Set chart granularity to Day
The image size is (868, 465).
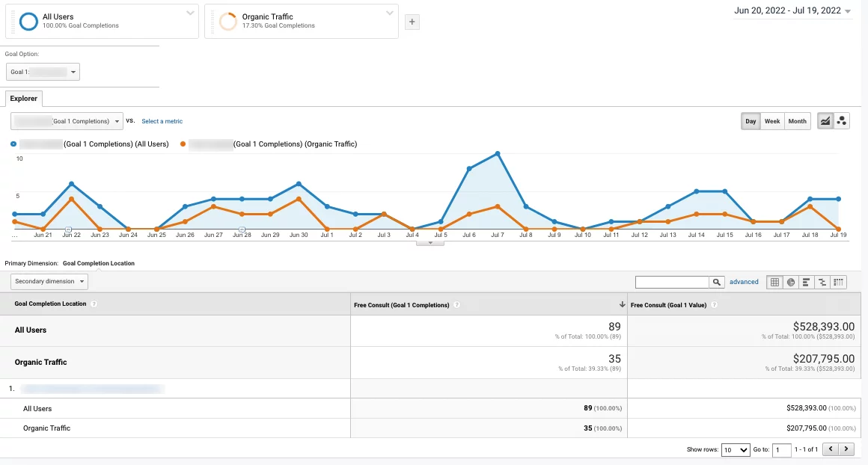751,121
